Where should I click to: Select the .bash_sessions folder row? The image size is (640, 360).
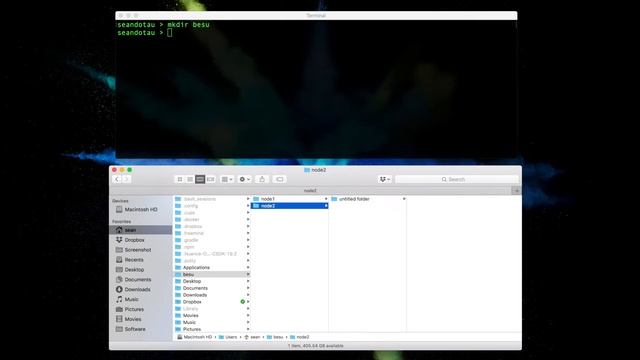click(212, 199)
